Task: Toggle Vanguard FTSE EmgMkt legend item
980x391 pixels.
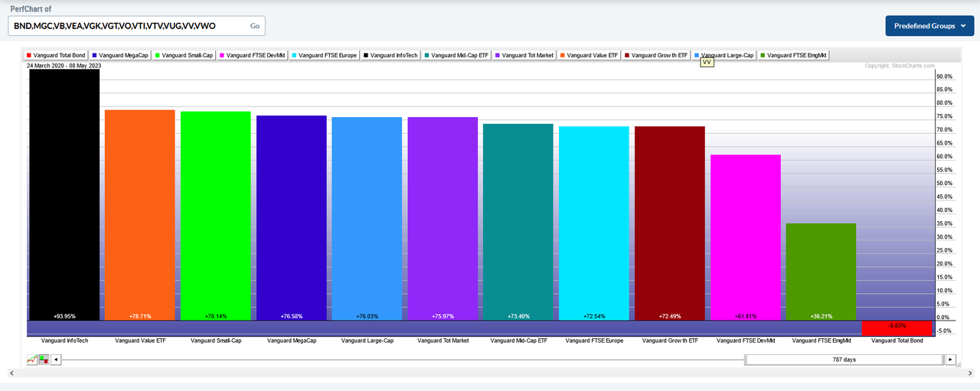Action: [x=794, y=55]
